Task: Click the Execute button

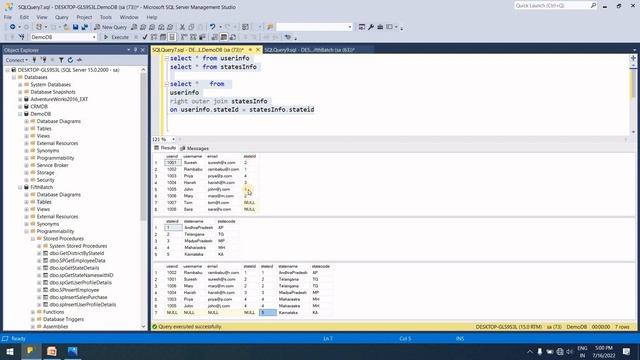Action: click(x=116, y=37)
